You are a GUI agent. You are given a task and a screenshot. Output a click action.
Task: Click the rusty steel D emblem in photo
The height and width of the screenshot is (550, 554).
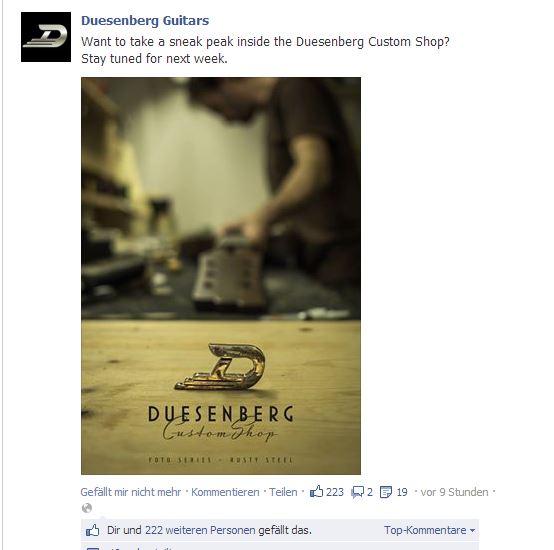point(220,367)
